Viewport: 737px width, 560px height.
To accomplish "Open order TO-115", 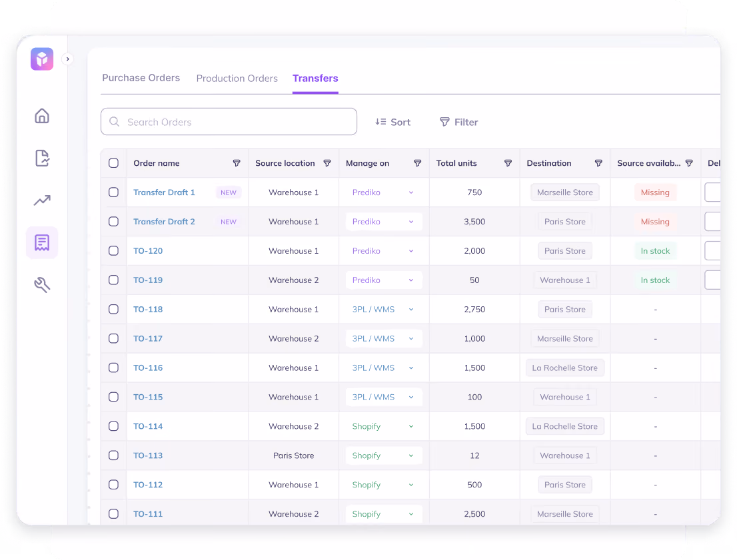I will pos(148,397).
